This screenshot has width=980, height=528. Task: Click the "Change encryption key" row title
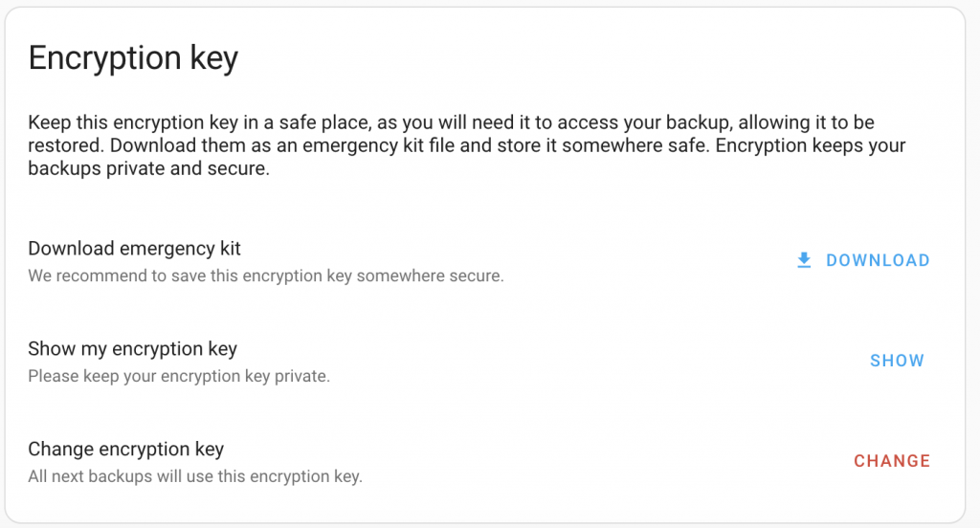tap(125, 449)
